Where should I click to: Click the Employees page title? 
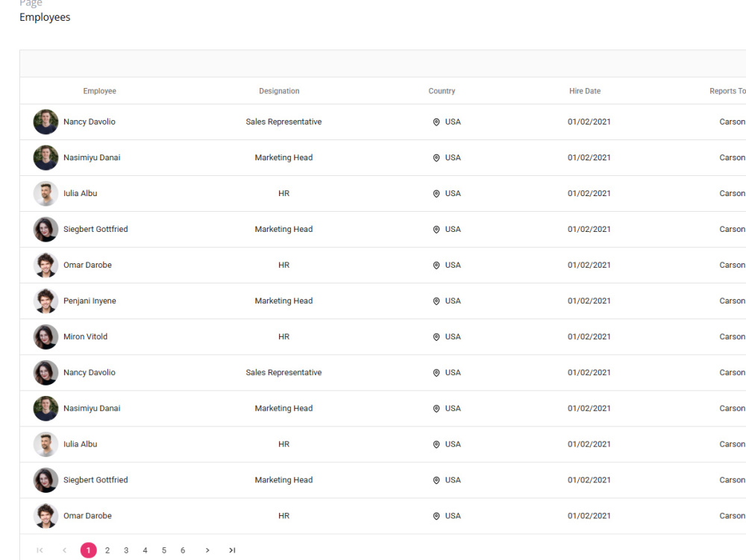[45, 17]
